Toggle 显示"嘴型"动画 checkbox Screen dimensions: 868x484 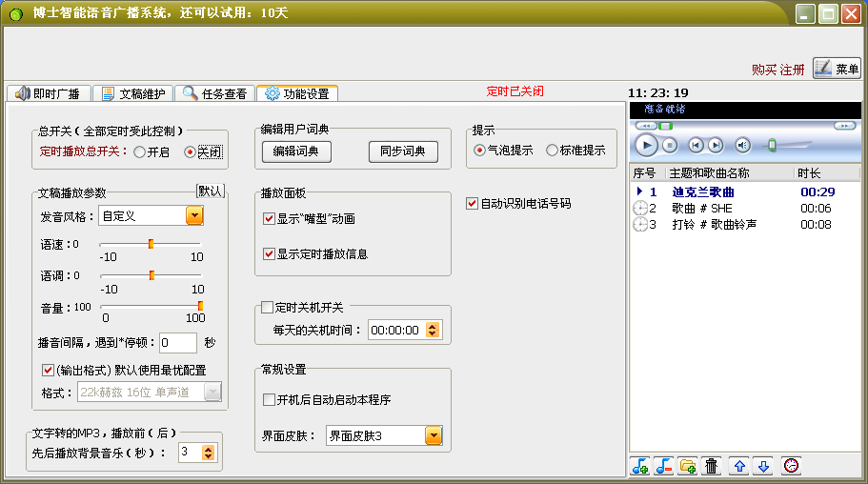tap(309, 219)
